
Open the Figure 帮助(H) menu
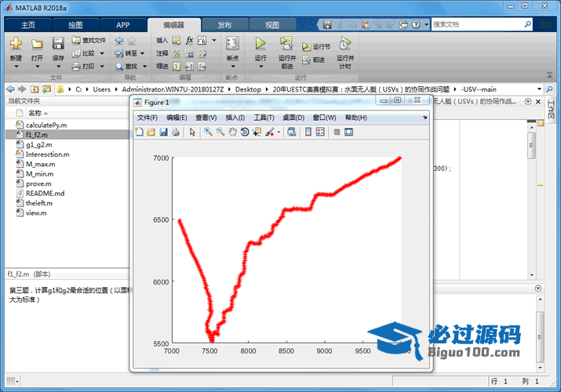355,118
